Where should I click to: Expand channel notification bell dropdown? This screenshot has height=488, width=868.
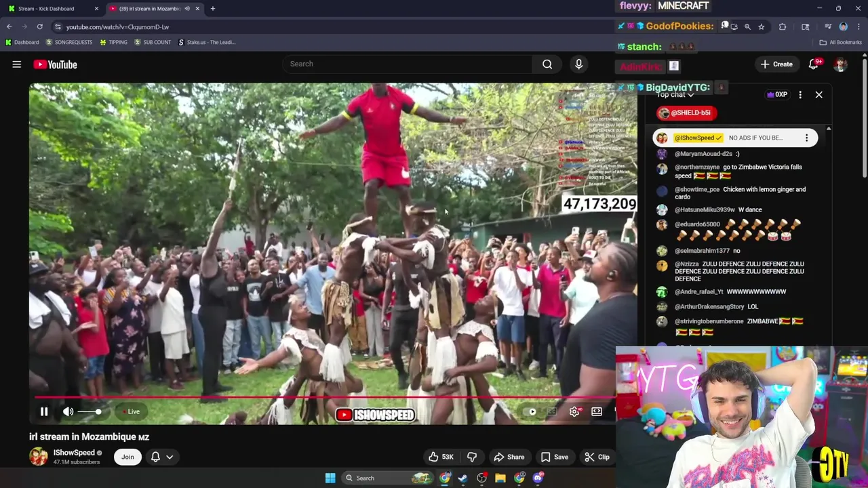pyautogui.click(x=162, y=457)
